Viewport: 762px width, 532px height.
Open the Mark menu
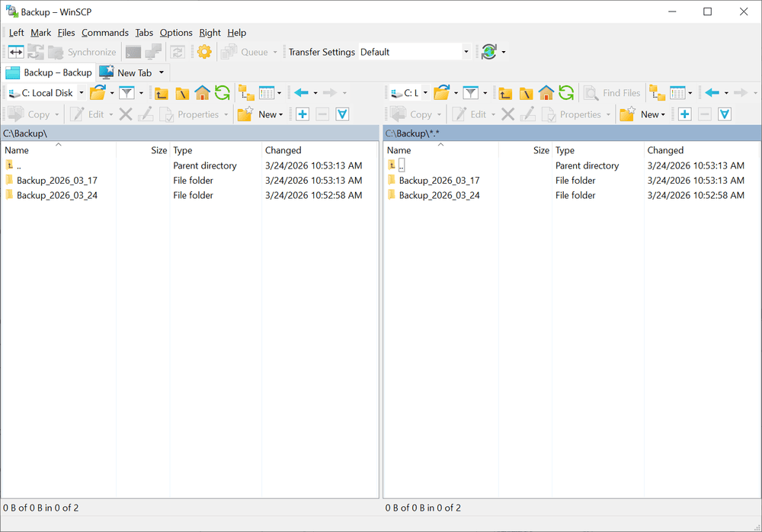click(x=41, y=33)
